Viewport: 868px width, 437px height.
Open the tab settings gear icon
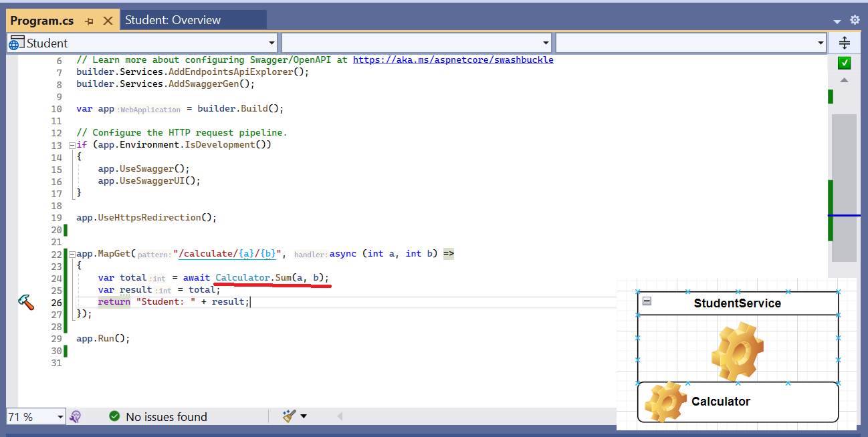[855, 20]
